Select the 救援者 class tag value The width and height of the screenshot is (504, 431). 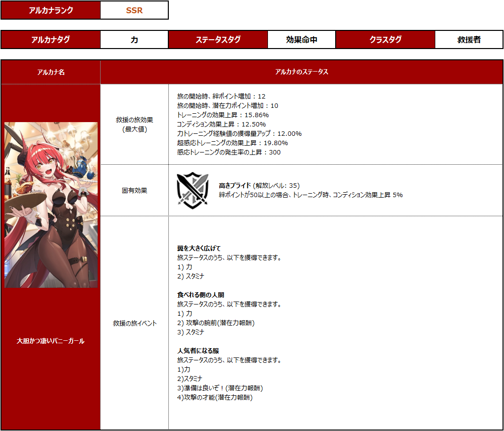coord(469,40)
